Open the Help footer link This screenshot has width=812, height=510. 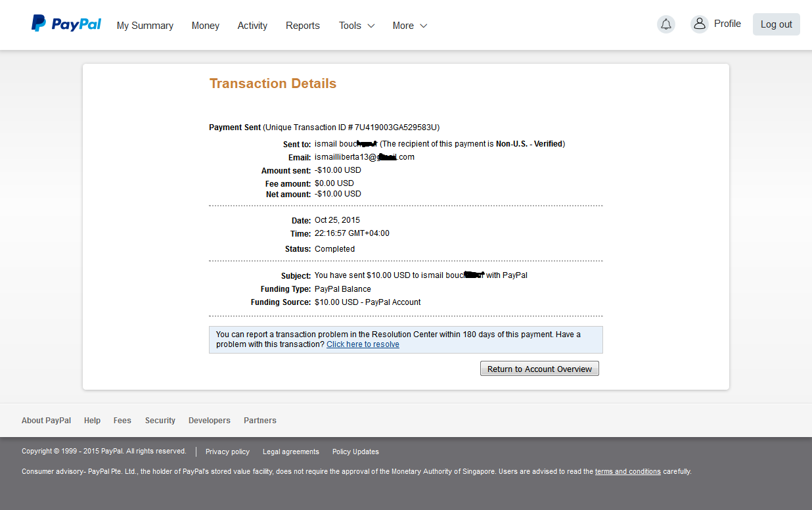coord(92,421)
